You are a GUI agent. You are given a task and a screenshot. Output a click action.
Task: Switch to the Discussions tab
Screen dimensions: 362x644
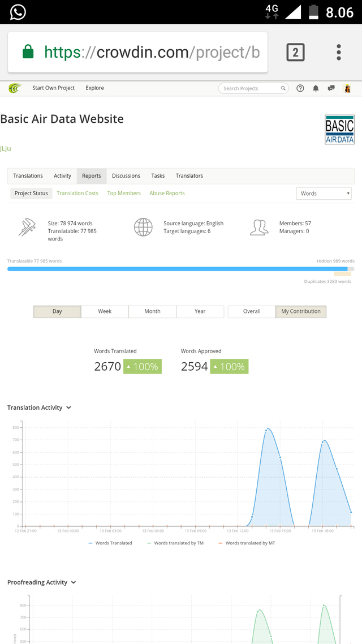126,176
